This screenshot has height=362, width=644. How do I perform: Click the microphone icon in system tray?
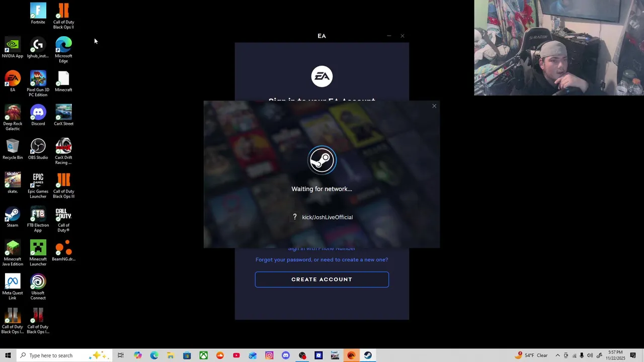click(x=582, y=355)
